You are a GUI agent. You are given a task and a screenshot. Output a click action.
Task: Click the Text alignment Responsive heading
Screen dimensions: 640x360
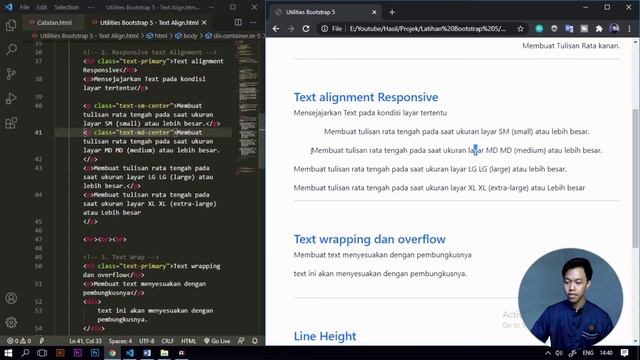(366, 97)
